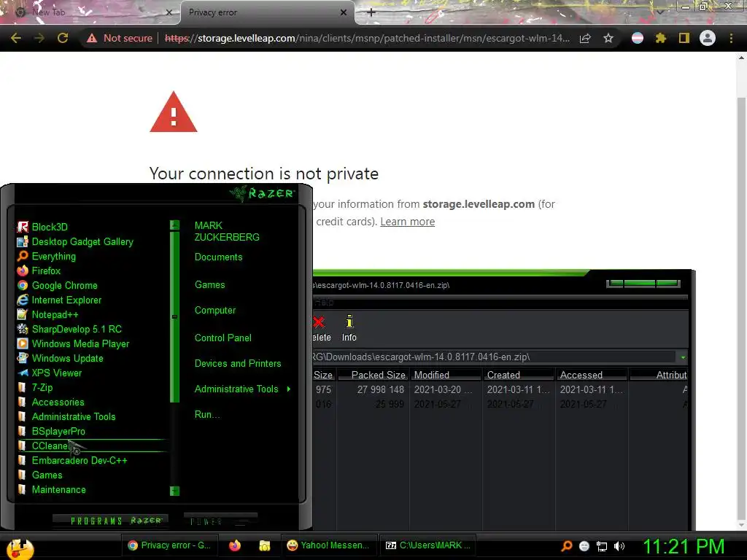Click the 7-Zip Info toolbar button
This screenshot has height=560, width=747.
349,328
